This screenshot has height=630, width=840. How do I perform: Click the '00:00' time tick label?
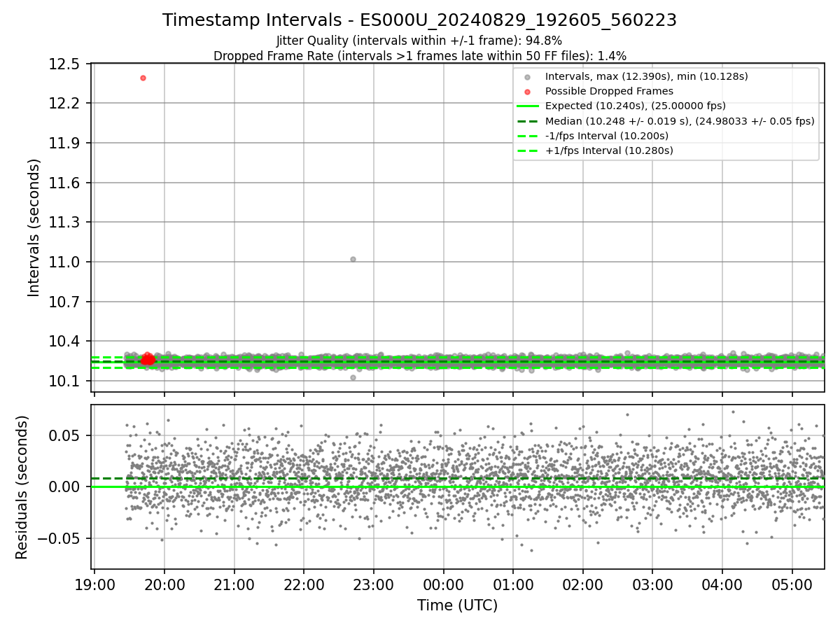click(x=443, y=584)
